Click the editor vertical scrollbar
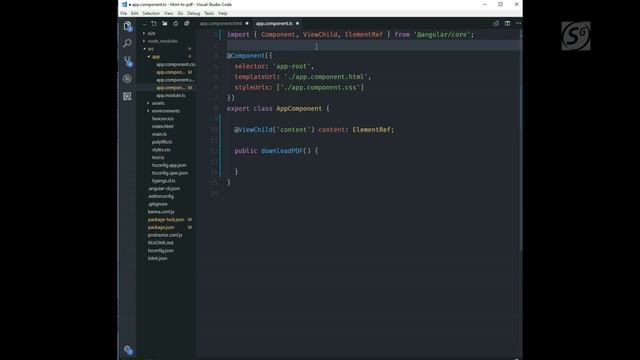This screenshot has width=640, height=360. [520, 141]
